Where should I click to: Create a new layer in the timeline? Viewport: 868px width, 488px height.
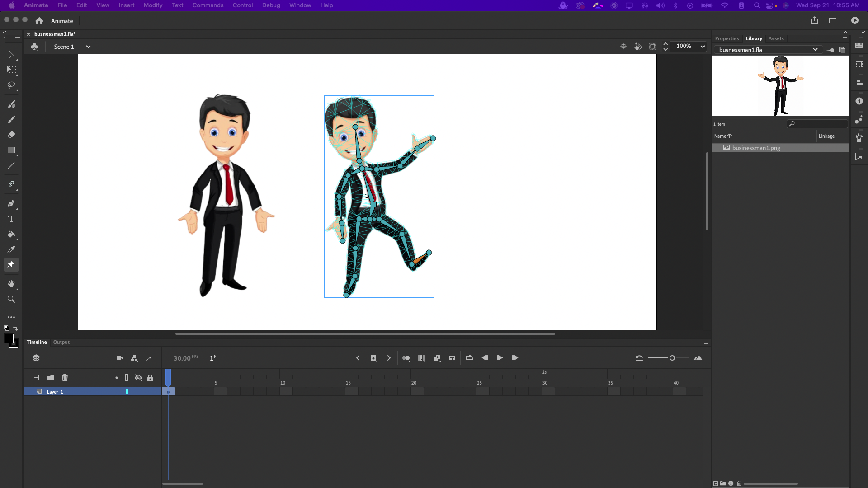(x=35, y=378)
